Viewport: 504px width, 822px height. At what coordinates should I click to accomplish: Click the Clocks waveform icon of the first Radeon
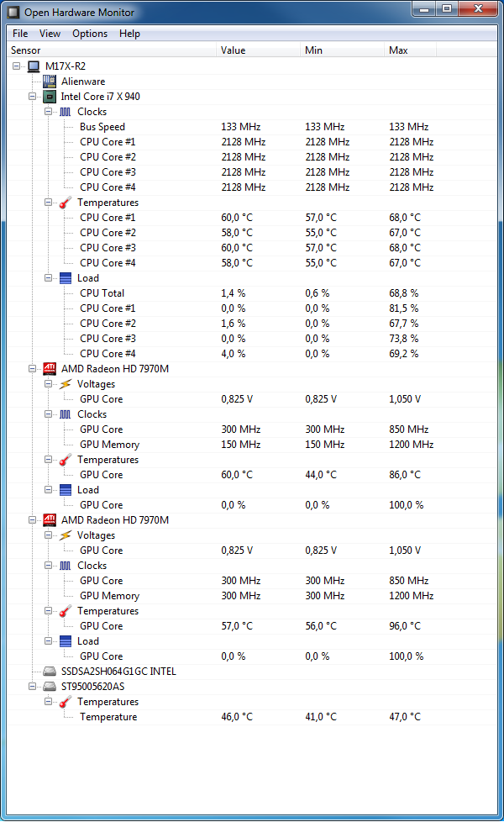pos(65,414)
